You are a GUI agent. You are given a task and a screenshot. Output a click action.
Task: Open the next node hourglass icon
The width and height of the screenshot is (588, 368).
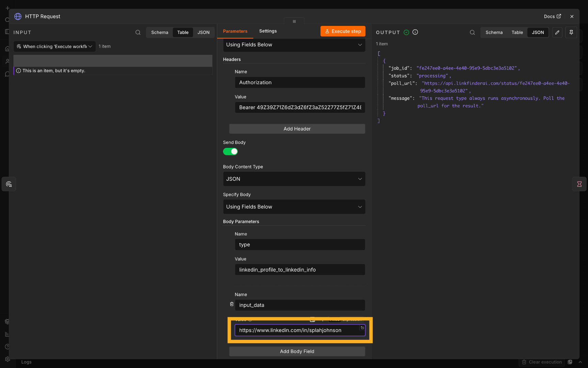pyautogui.click(x=579, y=184)
